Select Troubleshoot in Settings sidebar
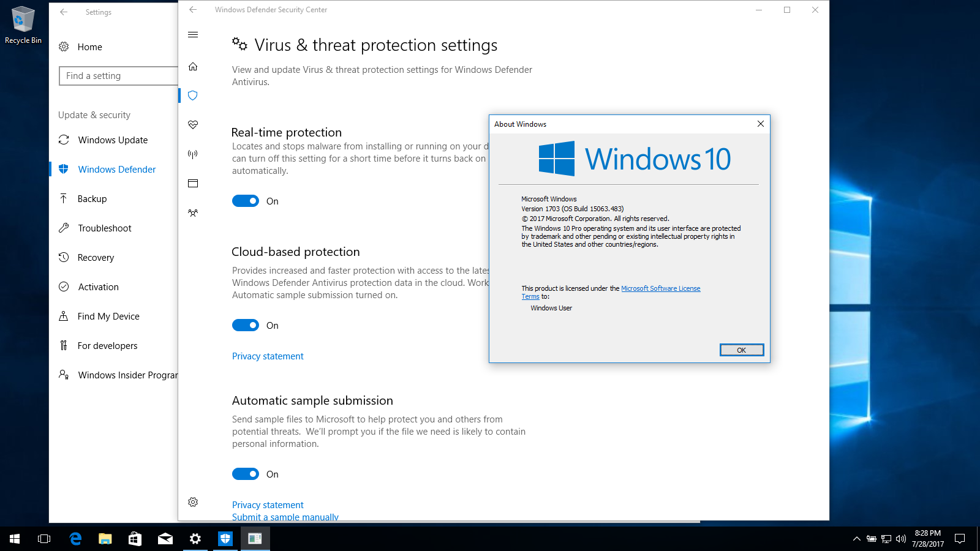This screenshot has height=551, width=980. coord(104,228)
